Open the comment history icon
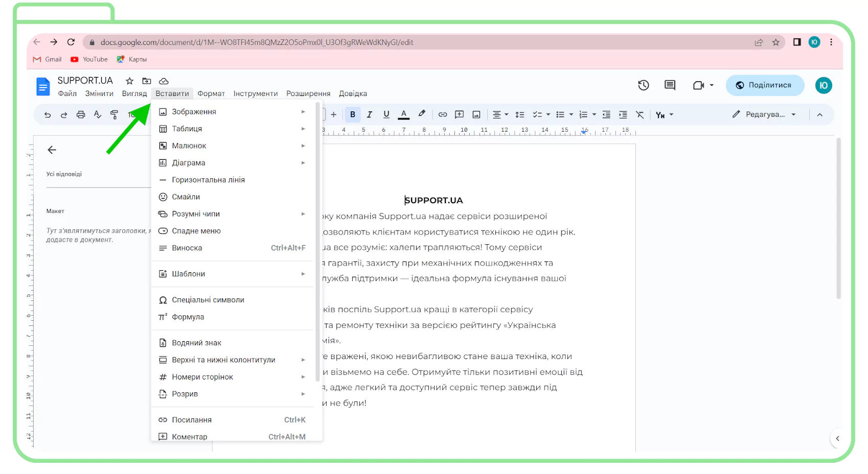This screenshot has width=868, height=474. (x=670, y=85)
